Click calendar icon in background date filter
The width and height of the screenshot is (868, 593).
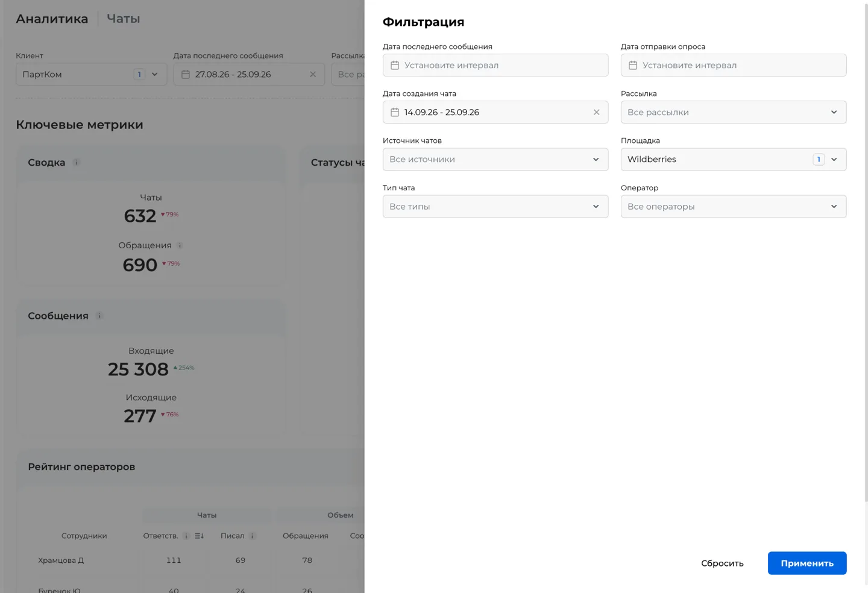[x=186, y=74]
